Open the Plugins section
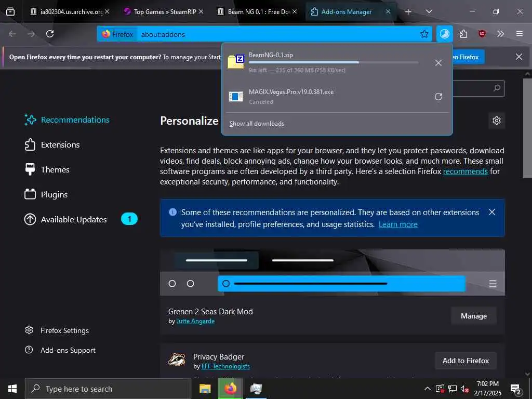 pyautogui.click(x=46, y=195)
